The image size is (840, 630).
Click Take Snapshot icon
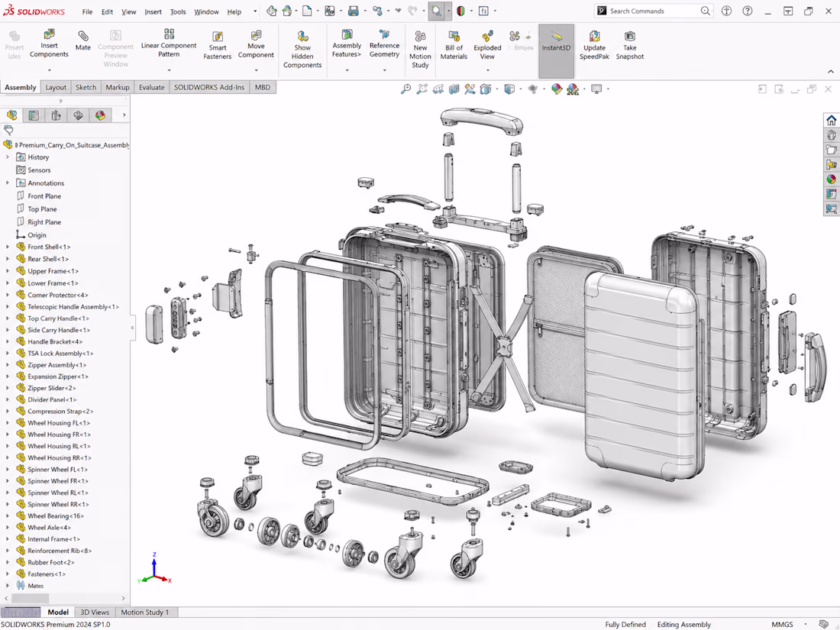(629, 36)
